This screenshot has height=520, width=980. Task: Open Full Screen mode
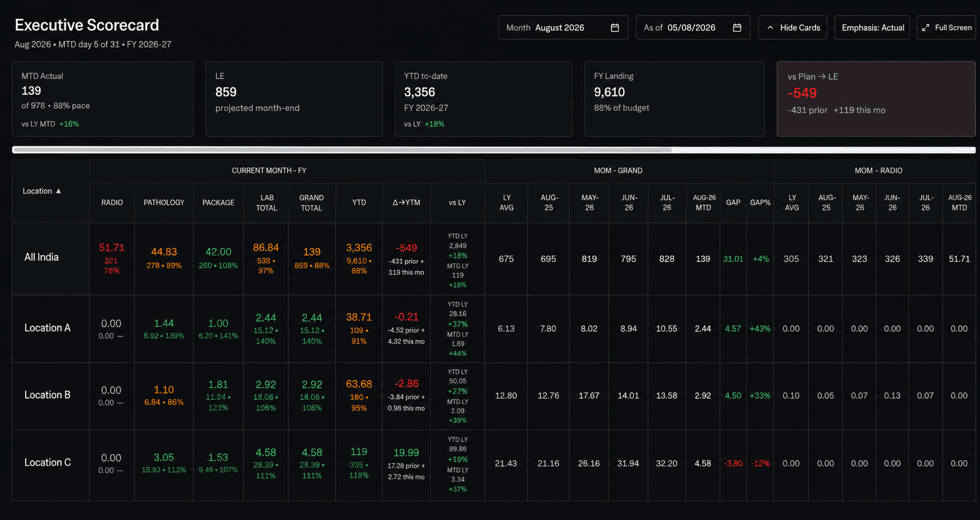(946, 28)
